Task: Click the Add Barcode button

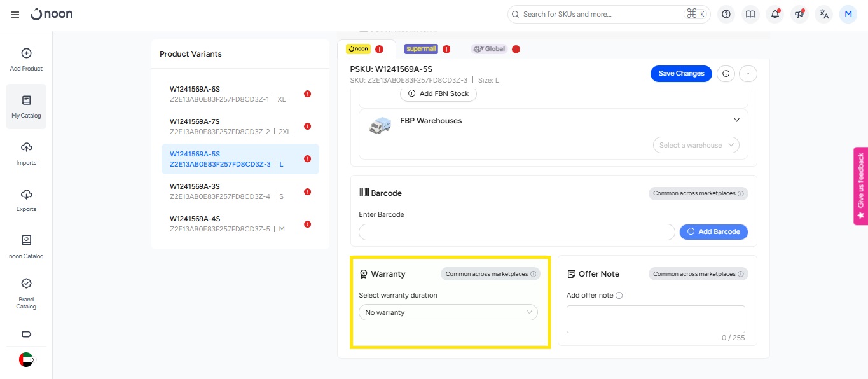Action: pyautogui.click(x=713, y=232)
